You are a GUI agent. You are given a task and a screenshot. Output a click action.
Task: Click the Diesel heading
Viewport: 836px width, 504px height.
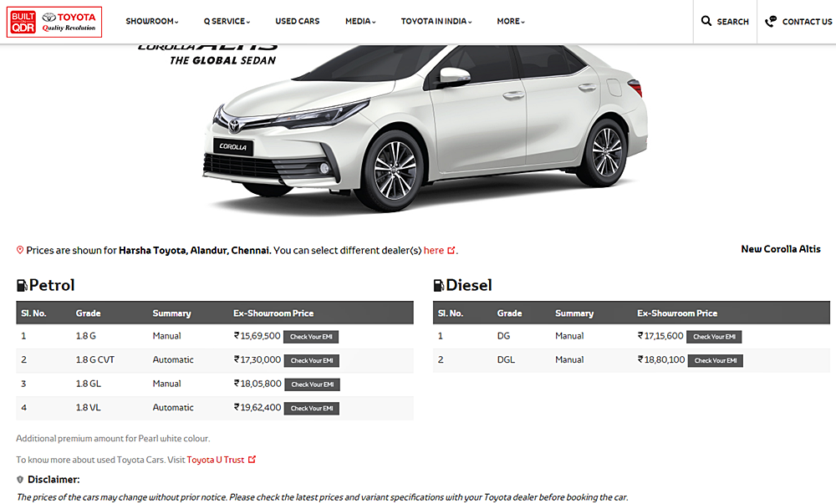[469, 286]
